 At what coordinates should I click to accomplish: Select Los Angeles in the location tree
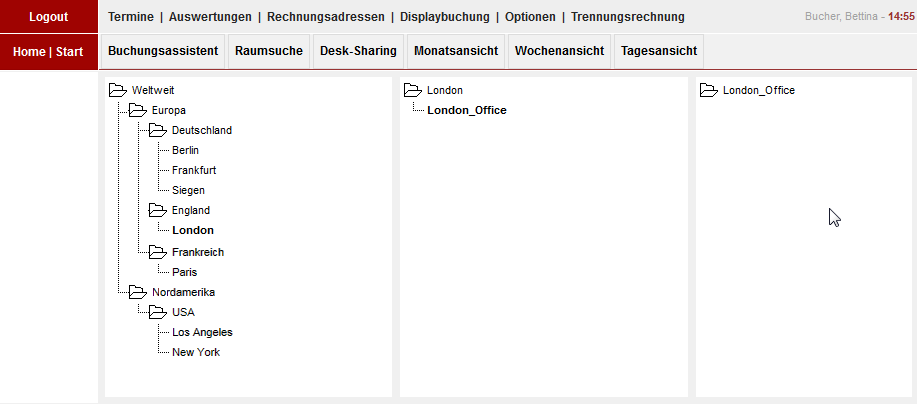pos(202,333)
